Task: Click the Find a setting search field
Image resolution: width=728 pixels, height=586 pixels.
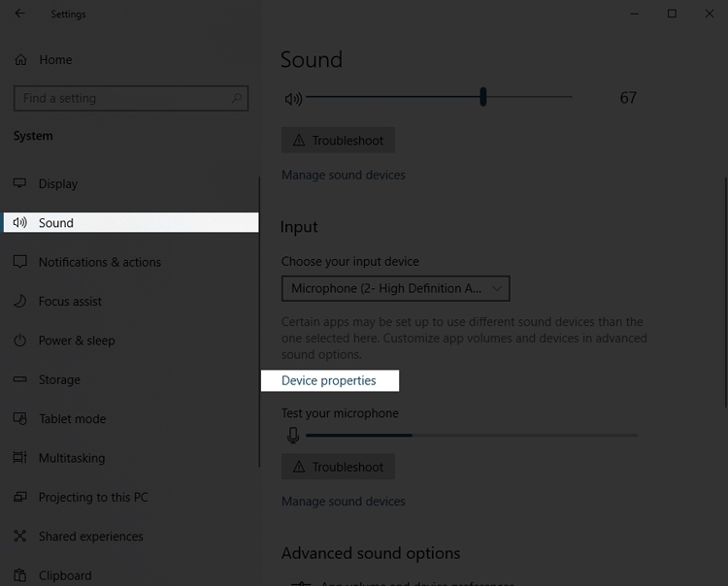Action: 131,98
